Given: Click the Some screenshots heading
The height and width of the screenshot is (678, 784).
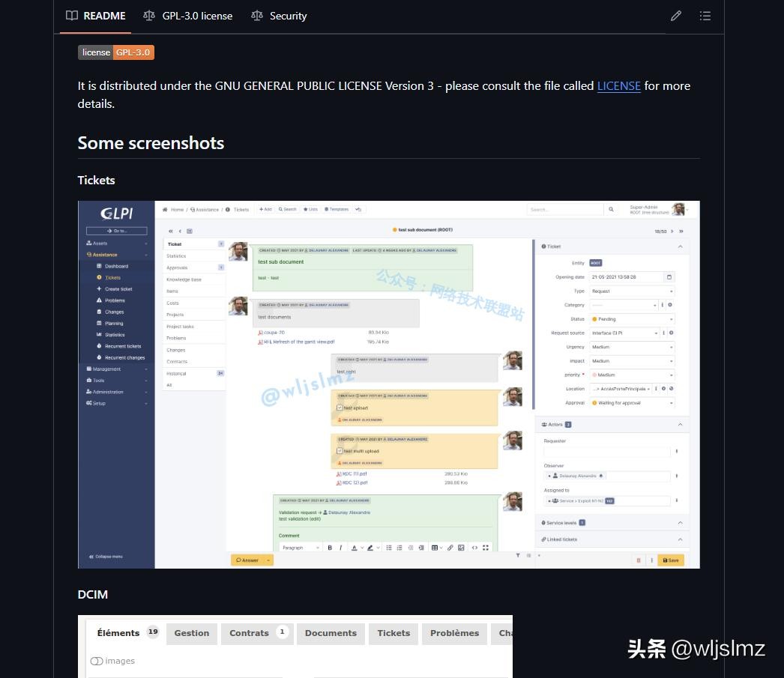Looking at the screenshot, I should click(151, 143).
